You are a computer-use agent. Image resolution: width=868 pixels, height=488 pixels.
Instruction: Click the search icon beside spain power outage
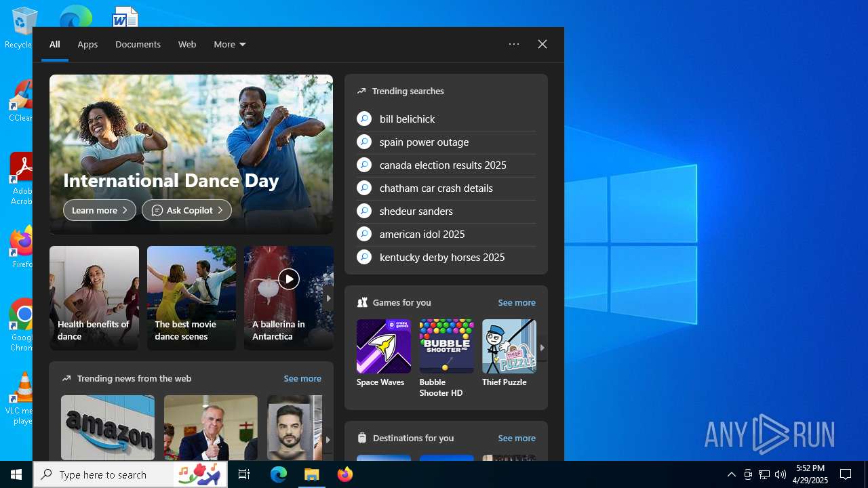click(x=364, y=142)
